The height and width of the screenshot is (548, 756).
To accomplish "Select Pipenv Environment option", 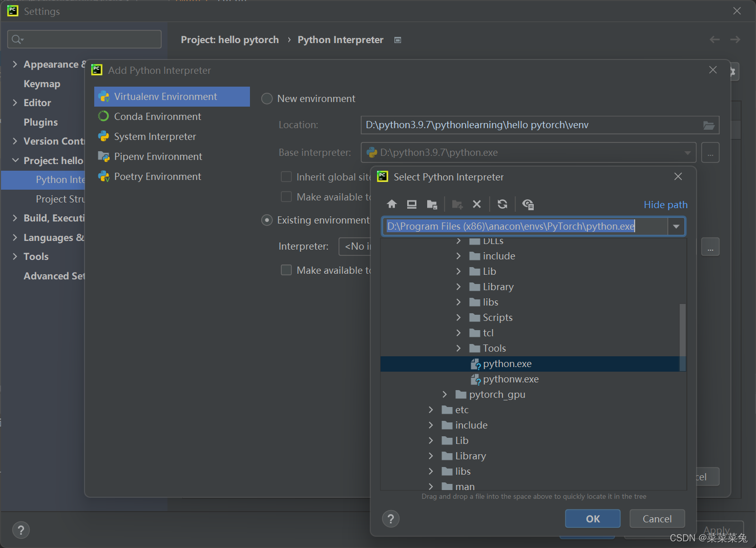I will tap(172, 156).
